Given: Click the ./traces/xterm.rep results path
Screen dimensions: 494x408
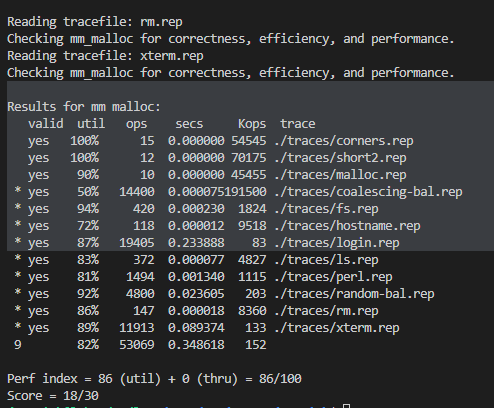Looking at the screenshot, I should [x=337, y=328].
